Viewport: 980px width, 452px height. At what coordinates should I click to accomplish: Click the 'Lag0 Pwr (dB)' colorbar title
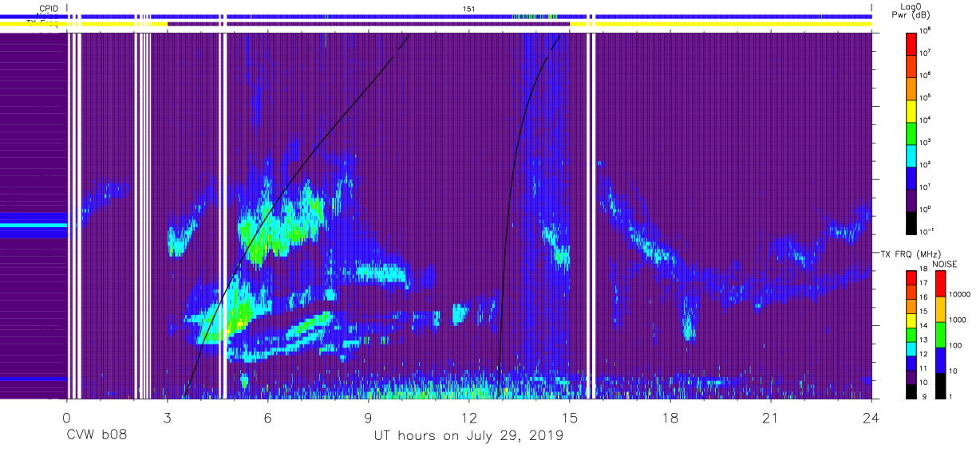point(911,10)
